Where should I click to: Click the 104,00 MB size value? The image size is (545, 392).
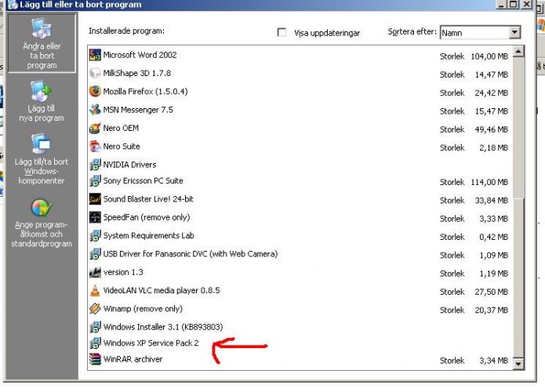(x=489, y=56)
